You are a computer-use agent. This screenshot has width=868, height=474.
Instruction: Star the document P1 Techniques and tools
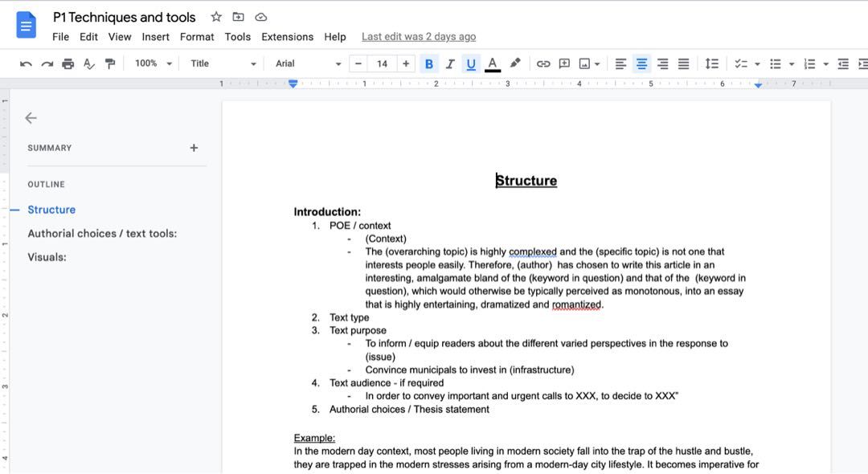pyautogui.click(x=215, y=16)
